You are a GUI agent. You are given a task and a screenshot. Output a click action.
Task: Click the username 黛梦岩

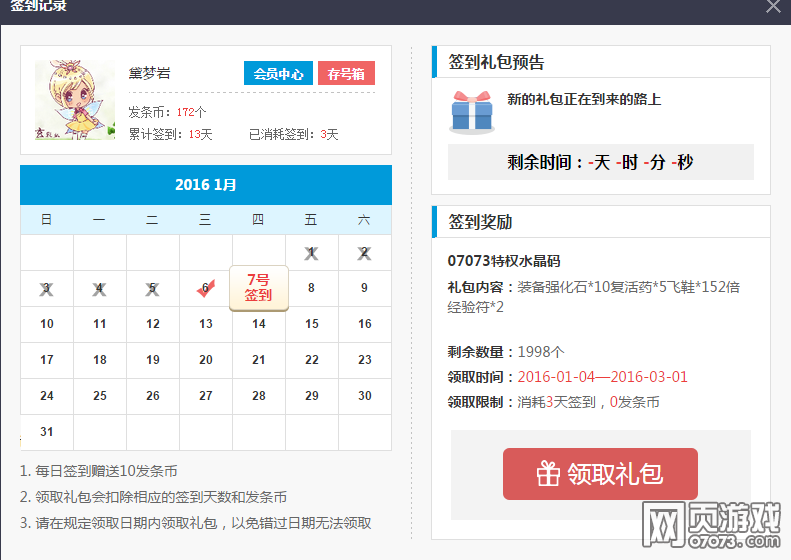coord(149,74)
